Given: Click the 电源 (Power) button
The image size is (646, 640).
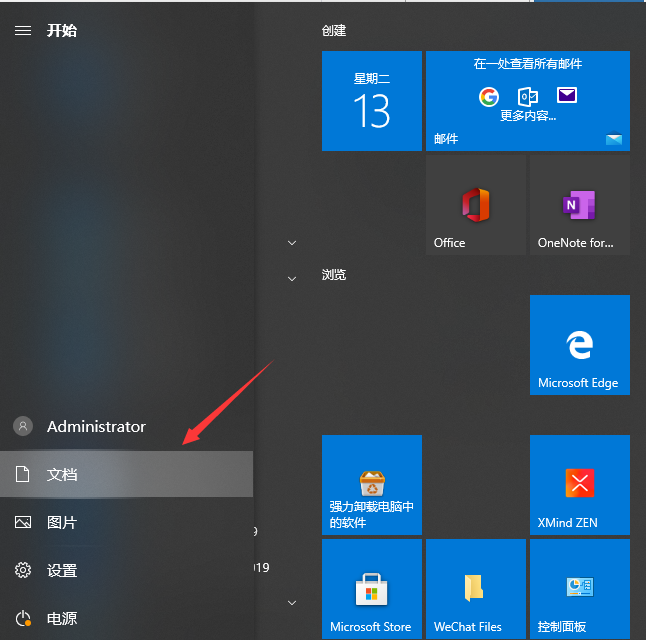Looking at the screenshot, I should (x=62, y=618).
